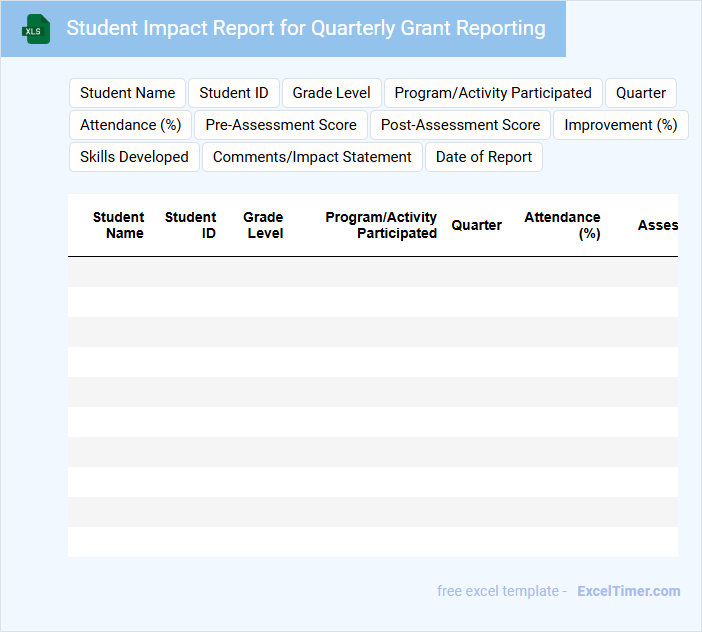
Task: Click the Improvement (%) tag
Action: tap(620, 125)
